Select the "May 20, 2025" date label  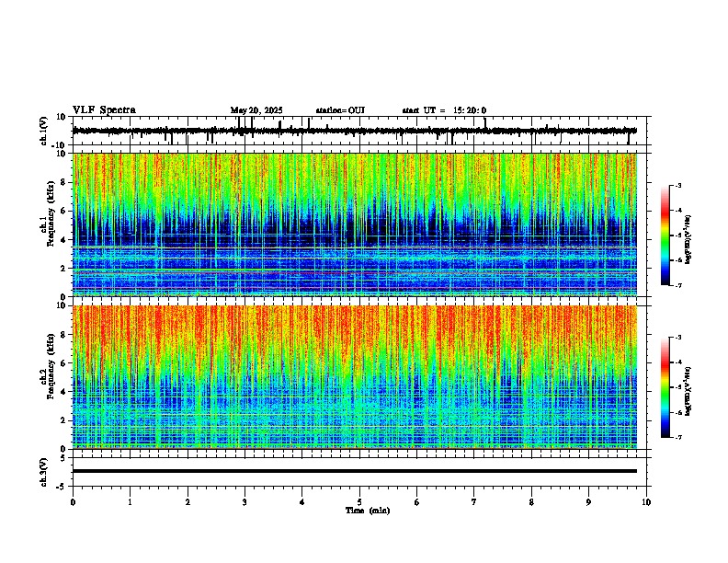[x=256, y=110]
